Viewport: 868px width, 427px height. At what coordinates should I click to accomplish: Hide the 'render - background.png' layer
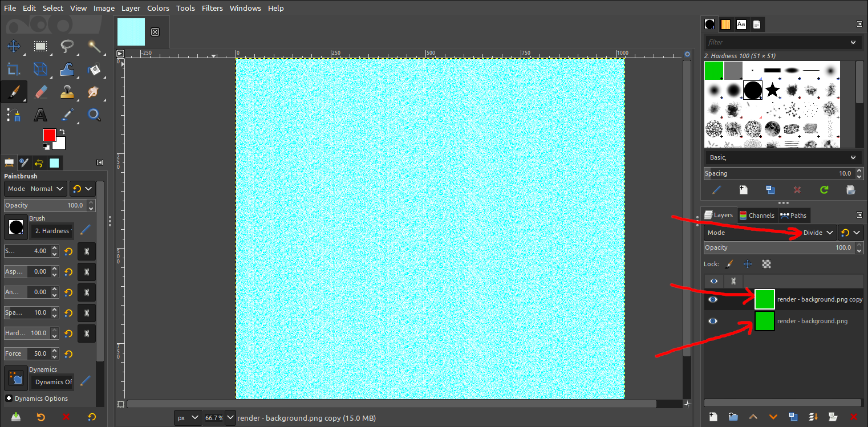pos(713,321)
